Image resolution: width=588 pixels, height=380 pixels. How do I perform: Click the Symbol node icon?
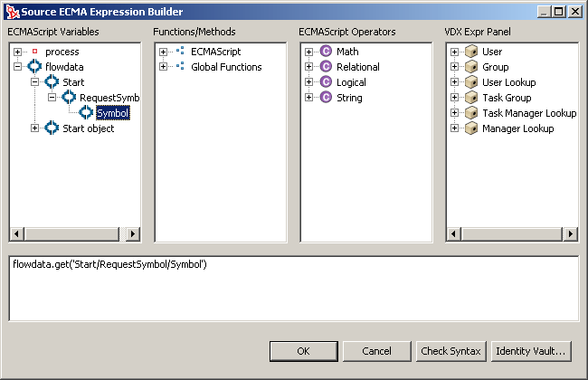86,113
